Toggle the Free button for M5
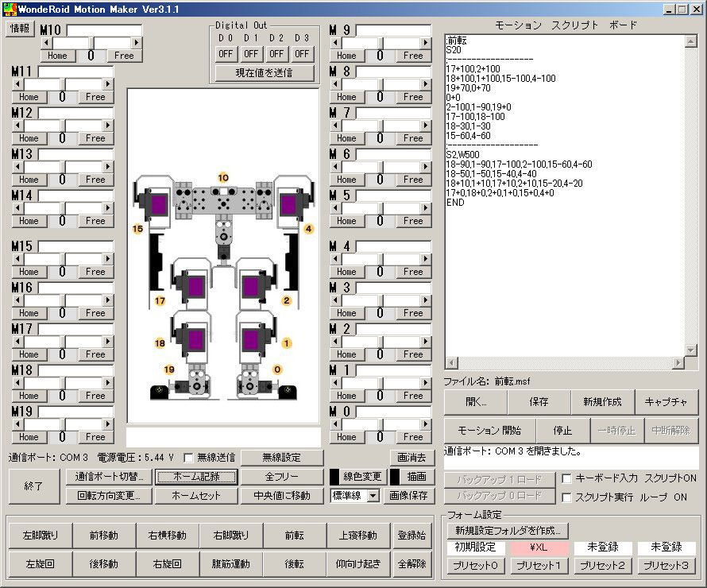The image size is (707, 588). pyautogui.click(x=413, y=221)
